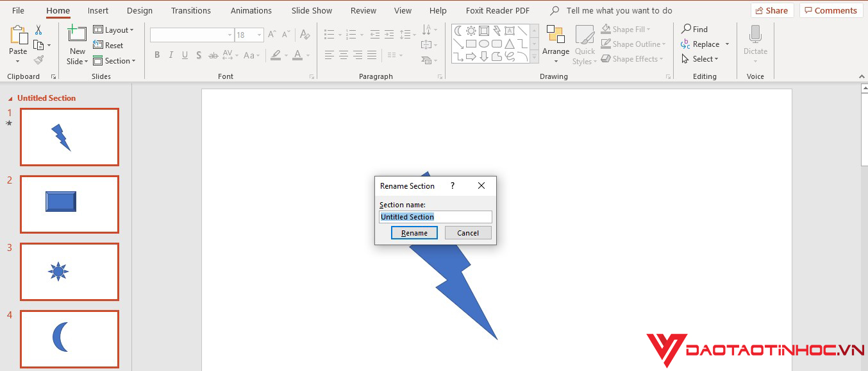868x371 pixels.
Task: Click the New Slide icon
Action: point(77,35)
